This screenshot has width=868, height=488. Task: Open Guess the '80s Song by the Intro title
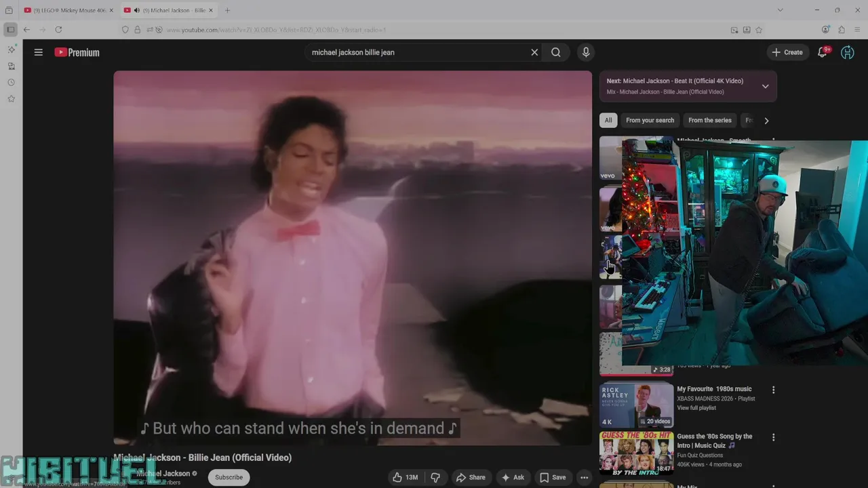coord(715,441)
